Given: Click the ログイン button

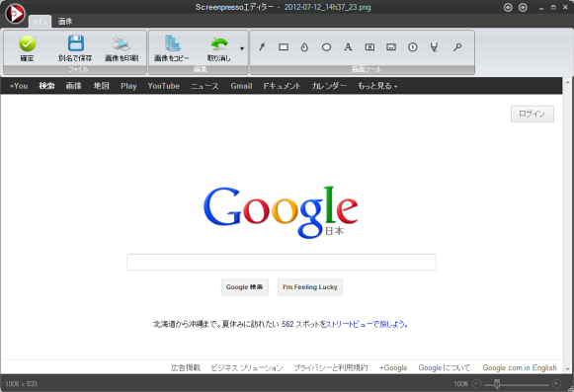Looking at the screenshot, I should (533, 114).
